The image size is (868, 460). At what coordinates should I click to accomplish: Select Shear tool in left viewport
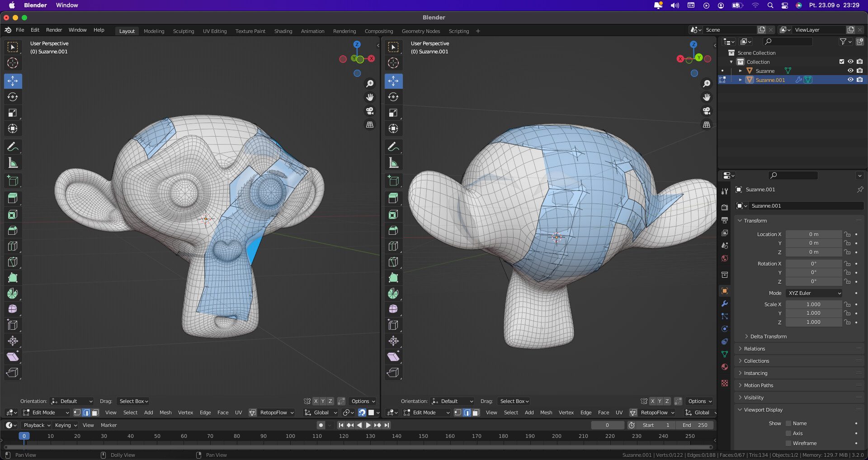(x=13, y=357)
